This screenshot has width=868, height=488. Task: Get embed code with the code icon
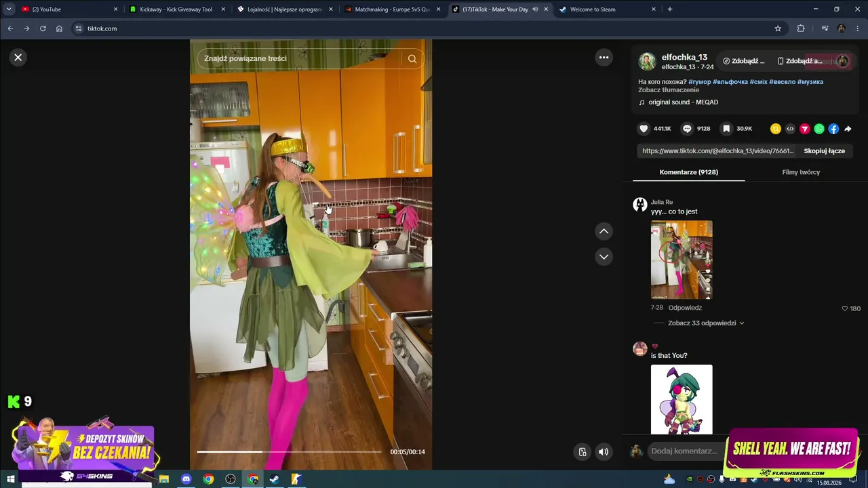(790, 129)
